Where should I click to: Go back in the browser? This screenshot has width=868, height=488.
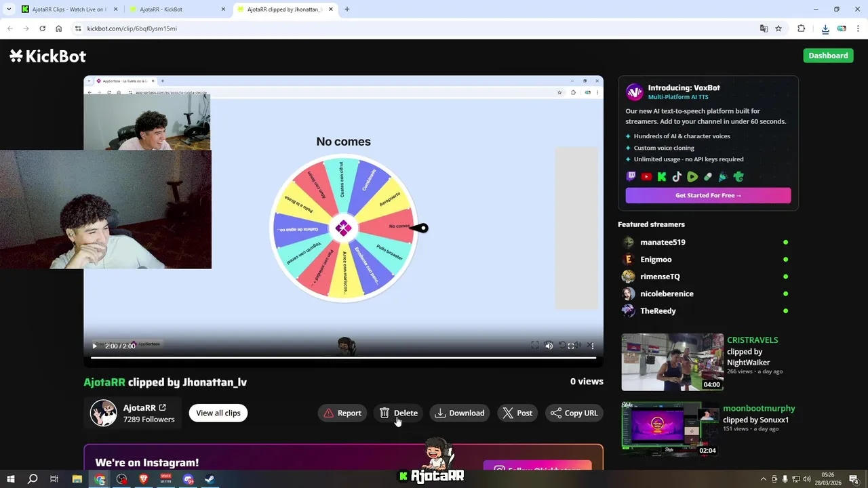pyautogui.click(x=9, y=28)
